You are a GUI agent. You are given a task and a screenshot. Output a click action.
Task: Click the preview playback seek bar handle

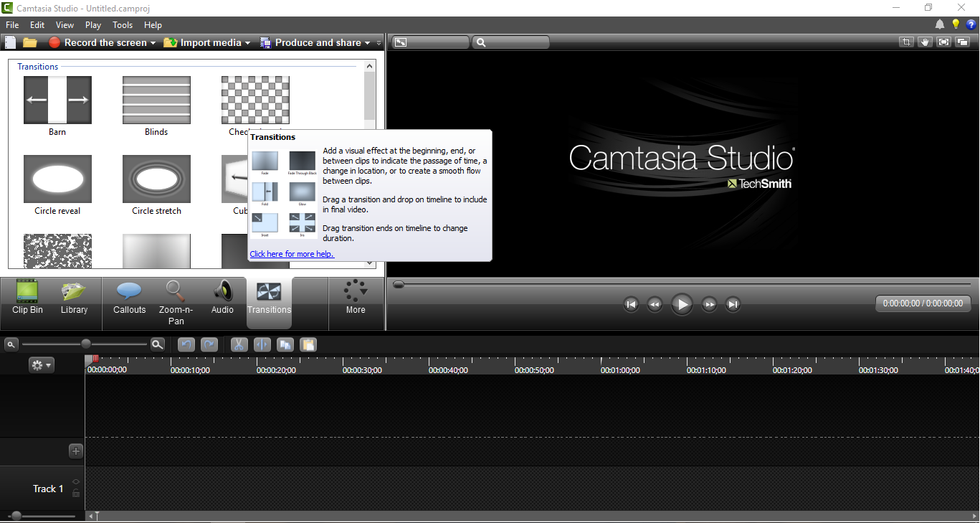click(399, 285)
